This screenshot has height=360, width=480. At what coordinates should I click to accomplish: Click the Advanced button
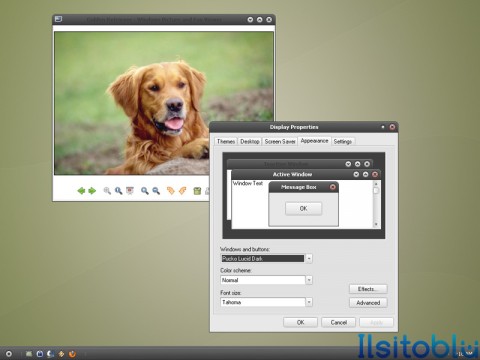pos(368,303)
